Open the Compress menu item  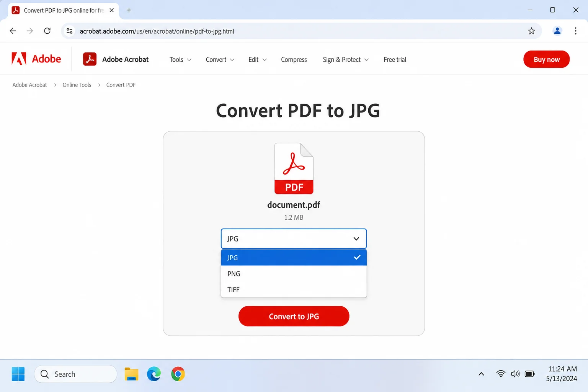[x=294, y=59]
